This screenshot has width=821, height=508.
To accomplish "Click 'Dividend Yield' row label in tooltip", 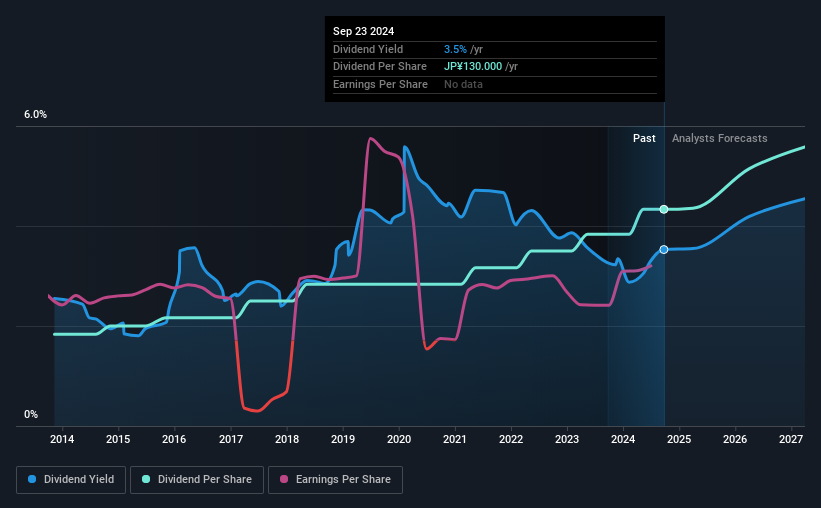I will pyautogui.click(x=368, y=49).
